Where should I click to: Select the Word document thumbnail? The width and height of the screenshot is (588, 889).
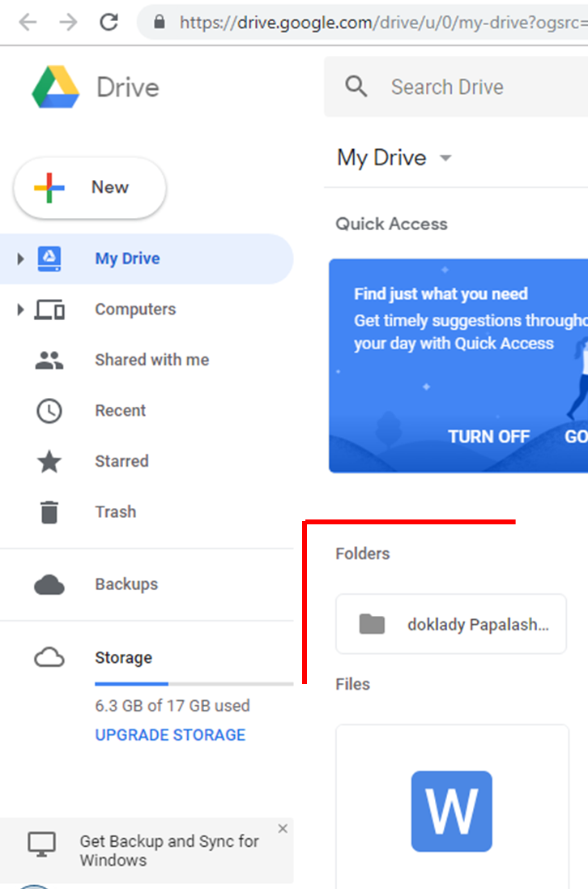pos(451,810)
